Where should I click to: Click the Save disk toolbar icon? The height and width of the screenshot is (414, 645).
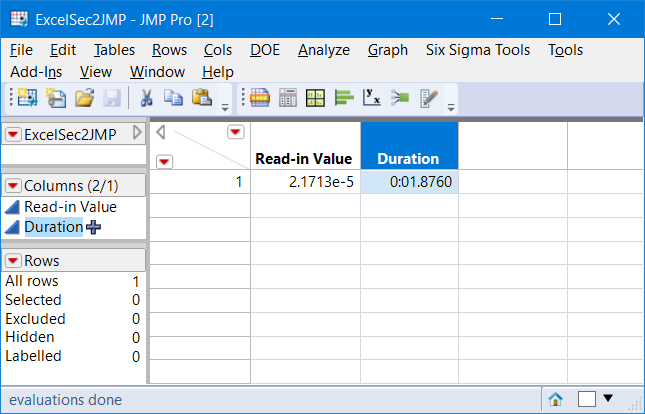(112, 99)
